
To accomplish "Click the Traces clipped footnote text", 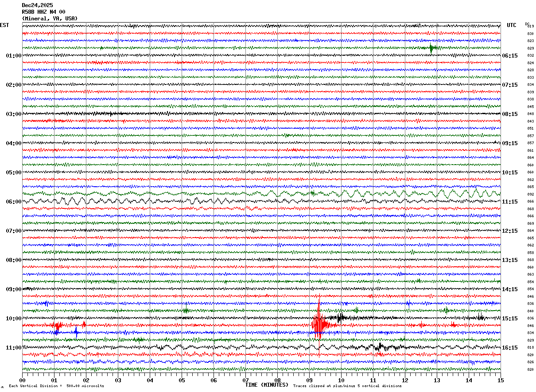I will (347, 386).
